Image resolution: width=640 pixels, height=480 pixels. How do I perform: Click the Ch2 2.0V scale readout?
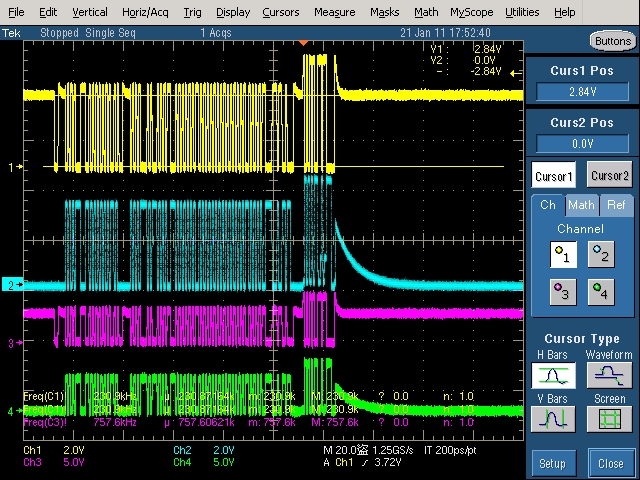(x=204, y=450)
